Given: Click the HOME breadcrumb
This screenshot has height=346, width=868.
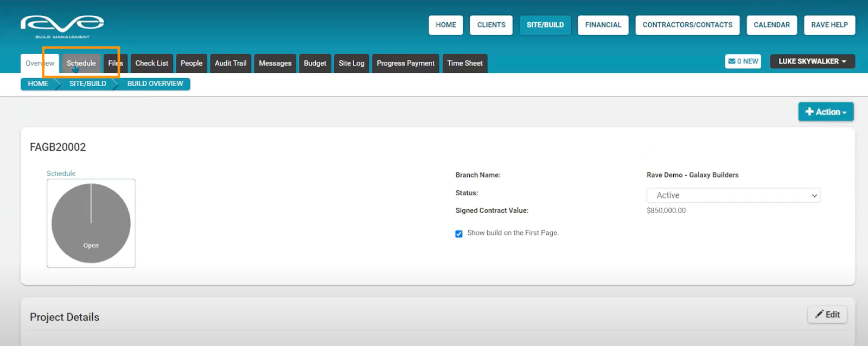Looking at the screenshot, I should pyautogui.click(x=38, y=84).
